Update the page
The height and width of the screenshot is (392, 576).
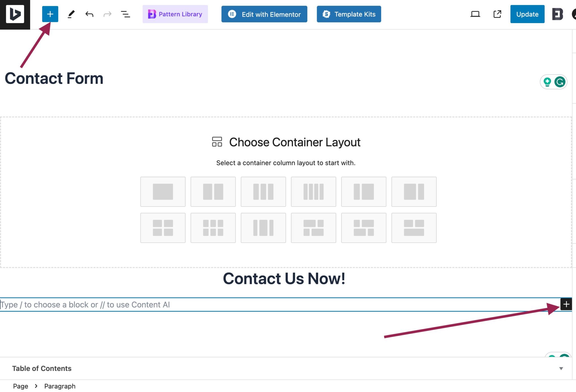click(527, 14)
